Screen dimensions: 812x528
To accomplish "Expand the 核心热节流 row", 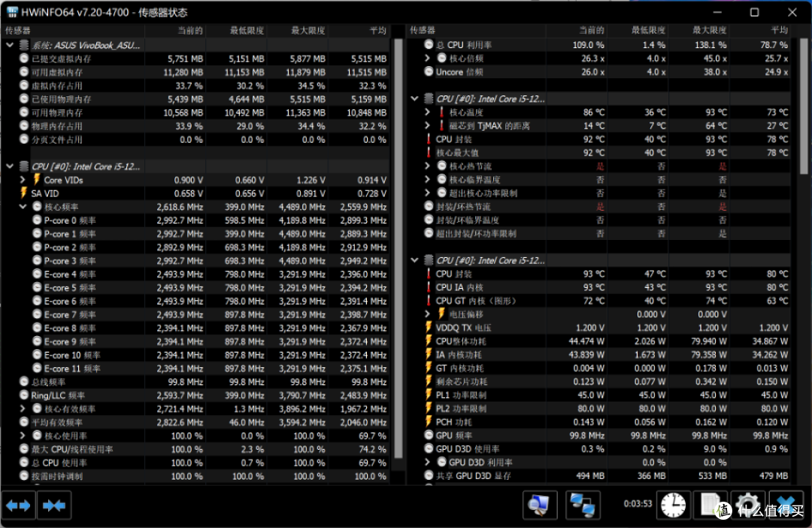I will pos(428,165).
